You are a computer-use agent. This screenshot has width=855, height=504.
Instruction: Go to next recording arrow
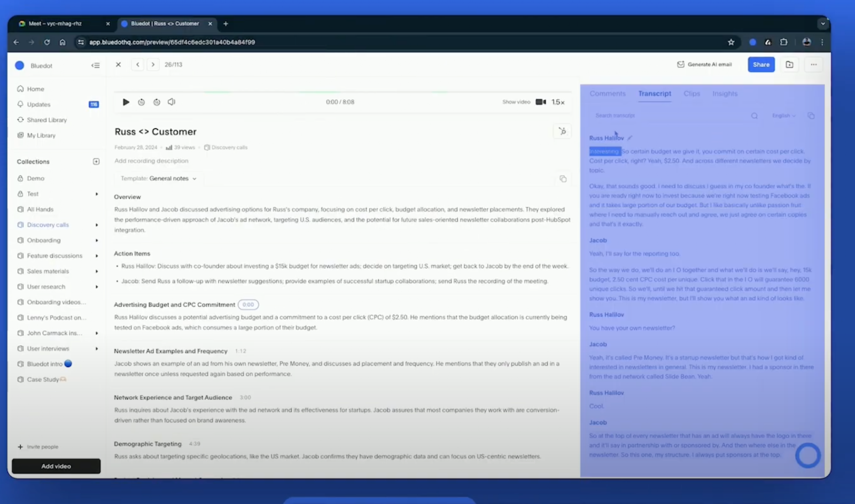[153, 65]
